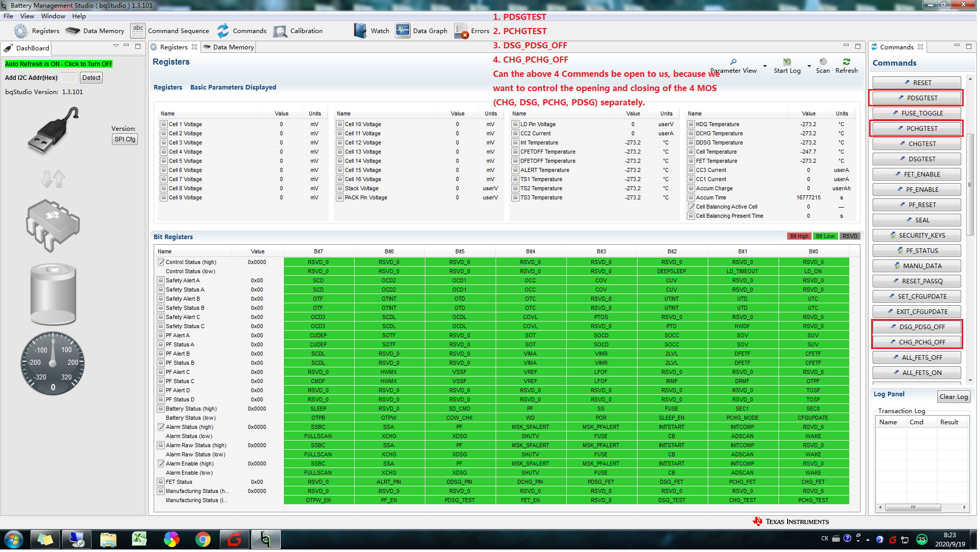Open the View menu
This screenshot has height=552, width=980.
[x=27, y=16]
